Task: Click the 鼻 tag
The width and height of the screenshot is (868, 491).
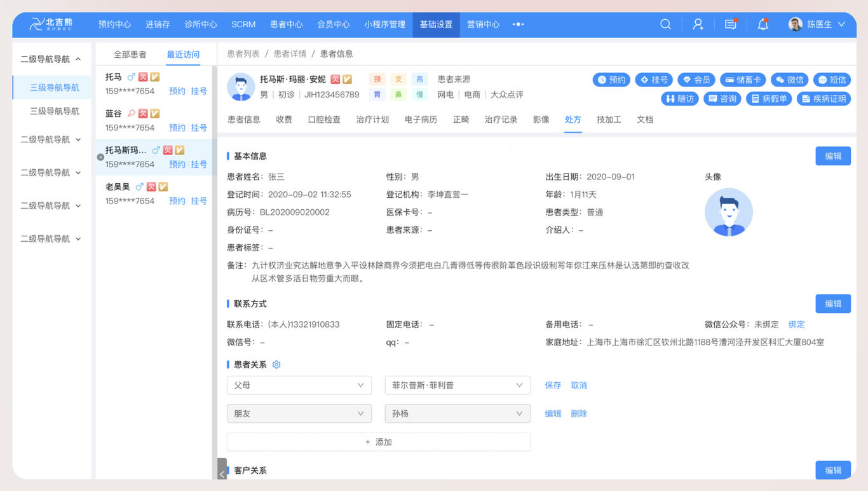Action: pyautogui.click(x=398, y=95)
